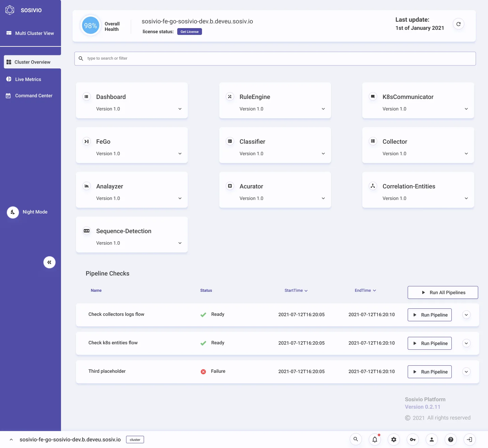Screen dimensions: 488x448
Task: Expand the Check collectors logs flow row
Action: 466,315
